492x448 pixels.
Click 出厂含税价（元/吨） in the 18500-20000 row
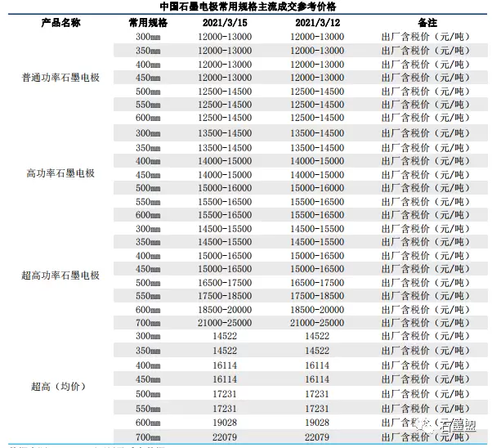(426, 310)
